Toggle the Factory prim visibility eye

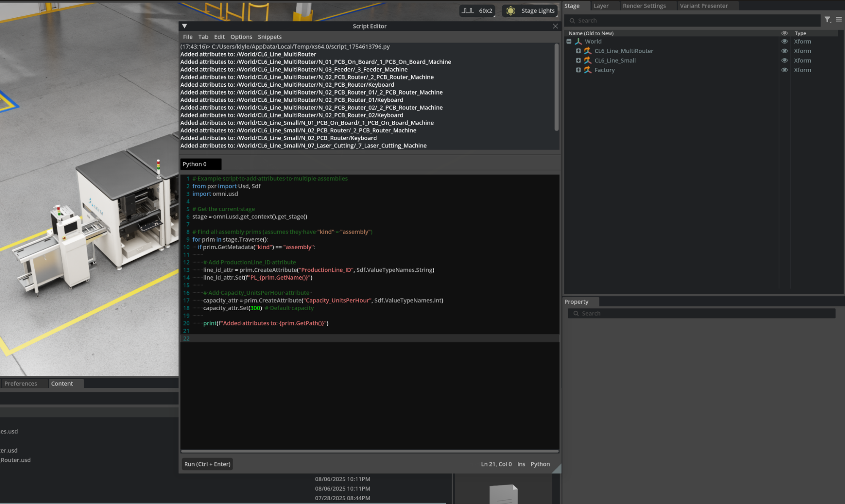click(784, 70)
